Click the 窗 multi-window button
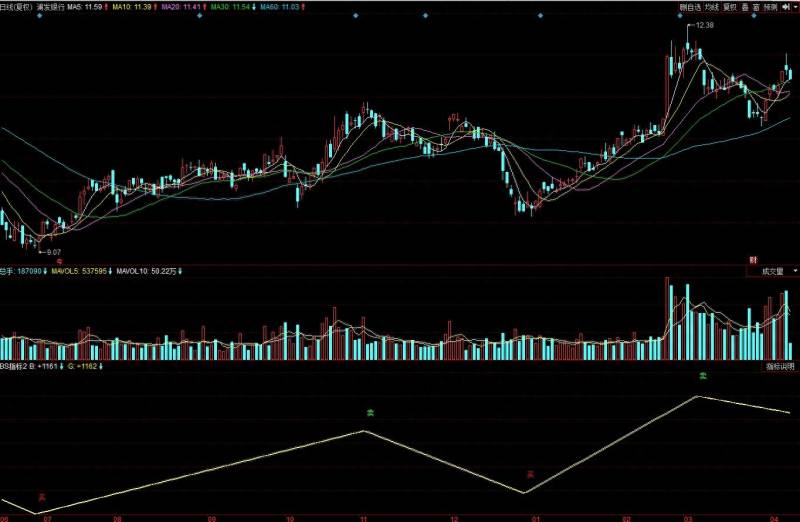Image resolution: width=800 pixels, height=522 pixels. coord(756,7)
